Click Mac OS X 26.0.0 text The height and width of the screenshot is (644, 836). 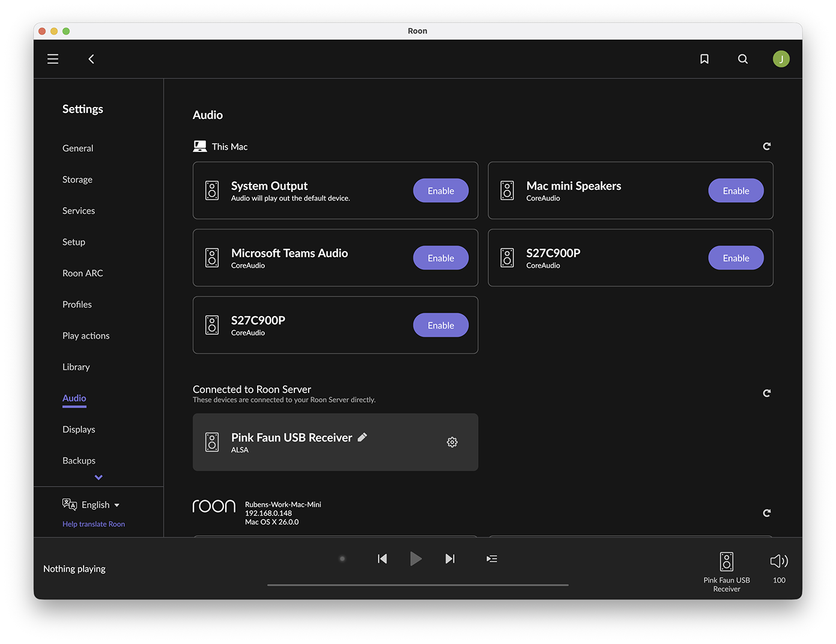pos(272,522)
